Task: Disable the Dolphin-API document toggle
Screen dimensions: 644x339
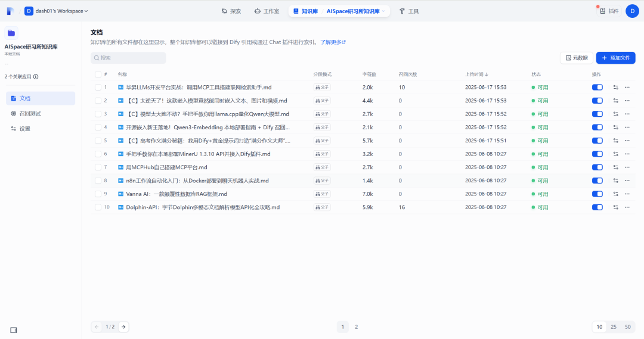Action: tap(597, 207)
